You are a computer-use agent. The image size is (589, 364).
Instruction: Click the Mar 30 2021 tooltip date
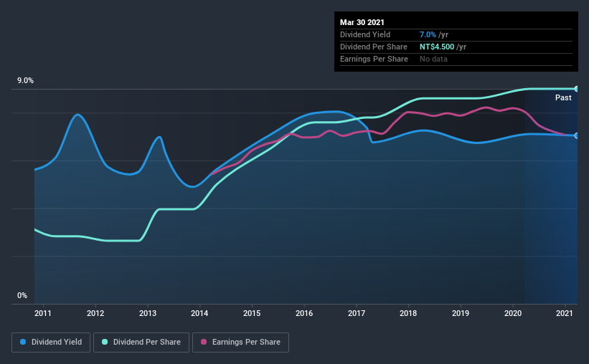(x=362, y=22)
